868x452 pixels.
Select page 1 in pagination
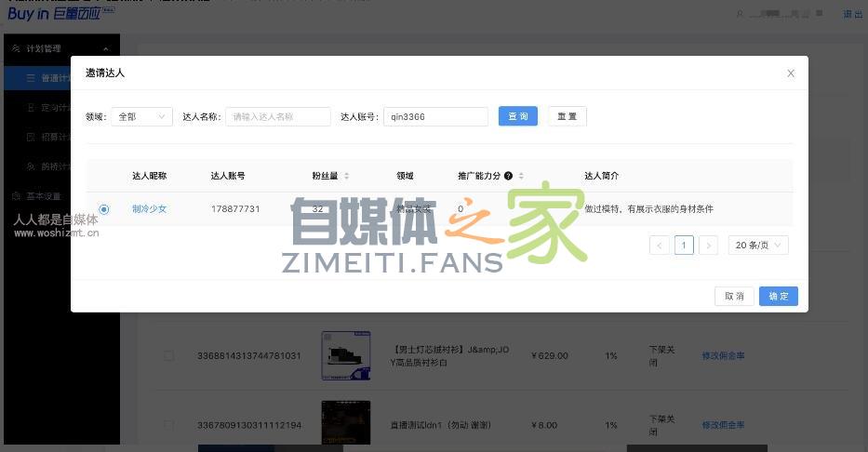click(x=684, y=246)
